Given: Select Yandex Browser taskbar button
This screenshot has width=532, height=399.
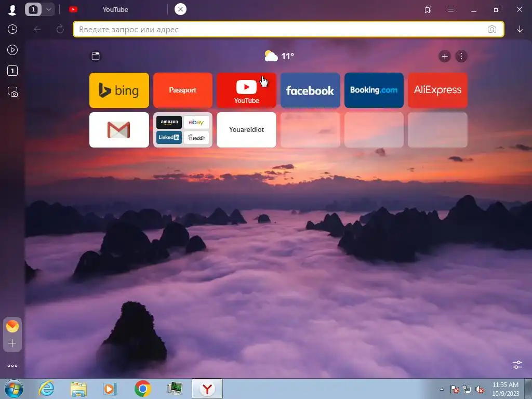Looking at the screenshot, I should coord(207,389).
